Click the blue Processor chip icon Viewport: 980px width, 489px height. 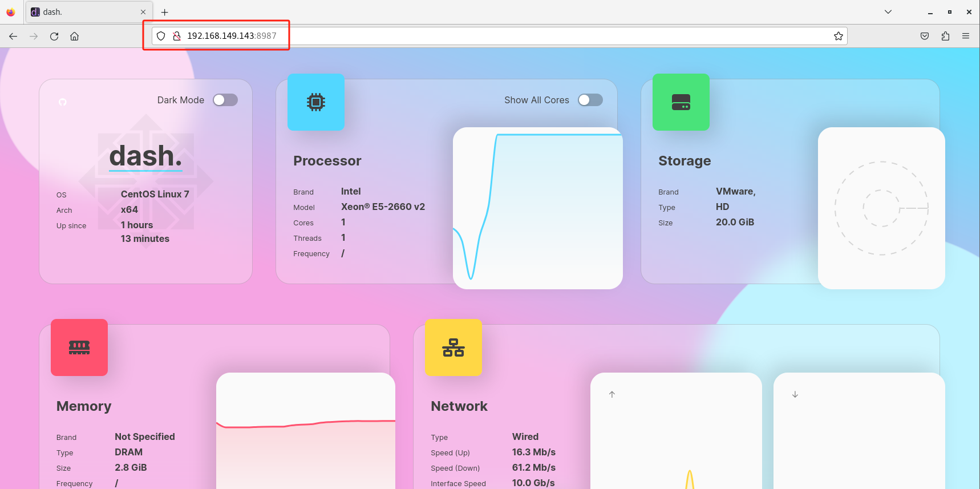[315, 102]
